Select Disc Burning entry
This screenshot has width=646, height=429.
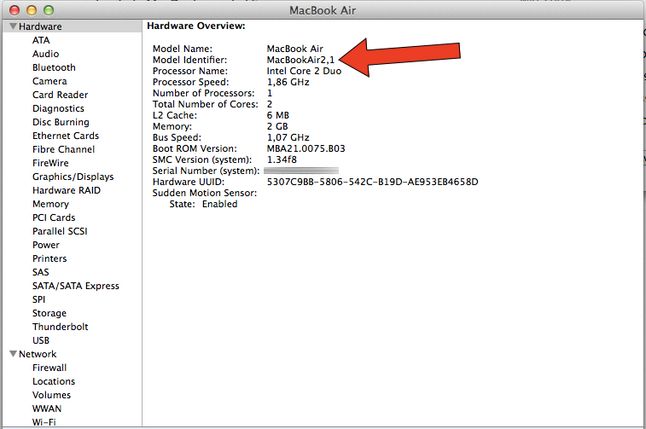[61, 122]
